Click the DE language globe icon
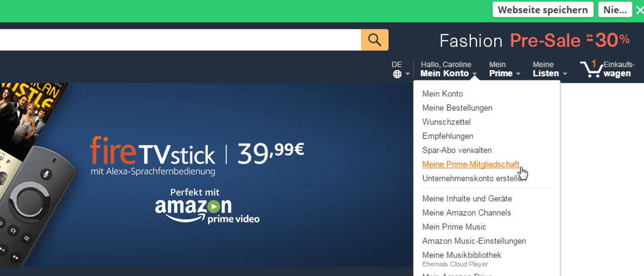 [x=397, y=74]
